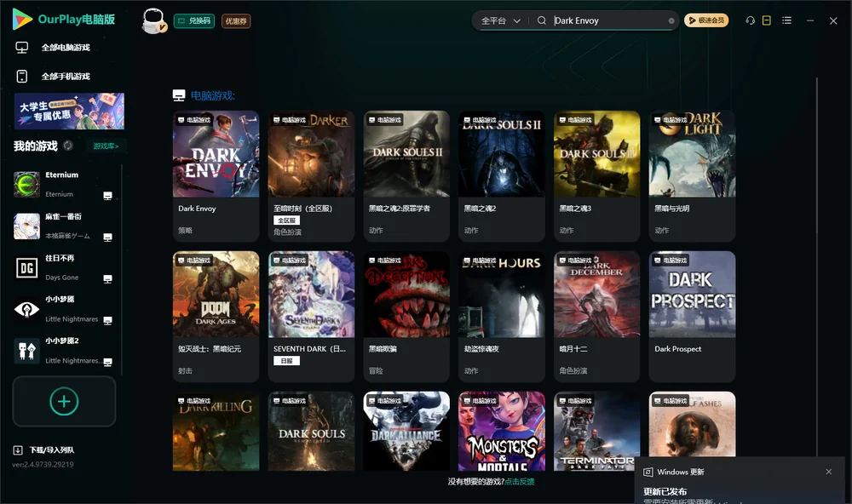Open the 暗月十二 Dark December card

click(x=596, y=317)
